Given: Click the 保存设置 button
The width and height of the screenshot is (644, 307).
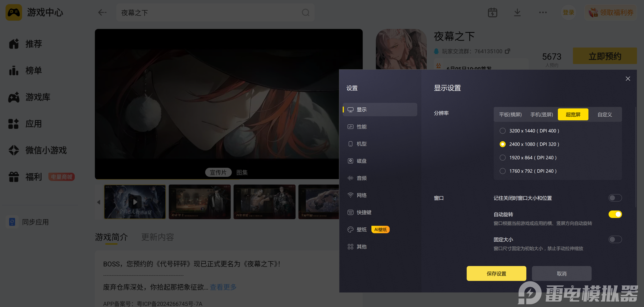Looking at the screenshot, I should click(x=496, y=273).
